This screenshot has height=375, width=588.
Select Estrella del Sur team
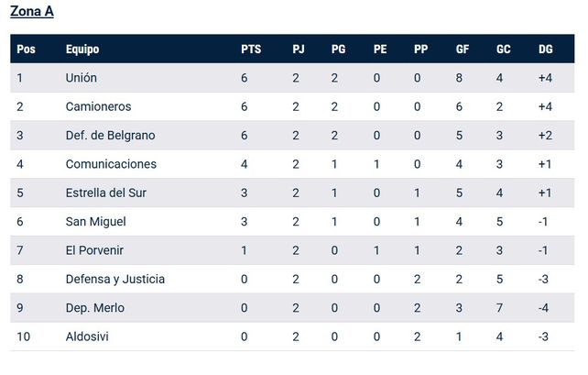pyautogui.click(x=105, y=193)
